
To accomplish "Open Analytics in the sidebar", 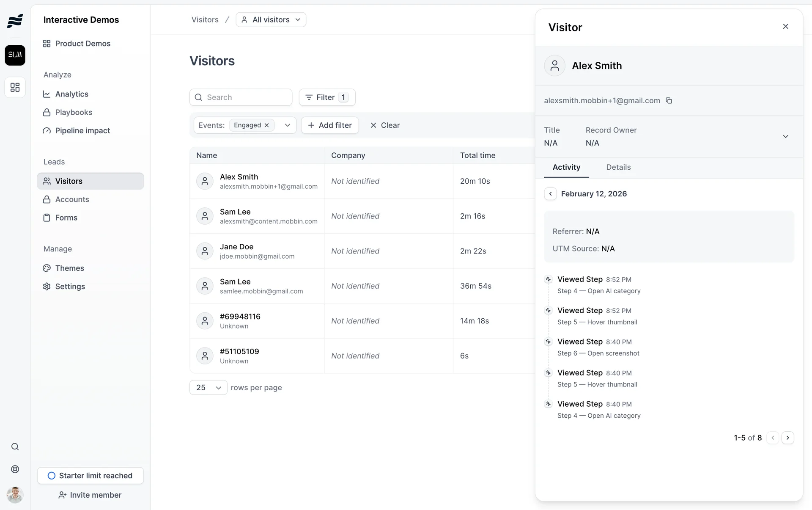I will click(71, 94).
